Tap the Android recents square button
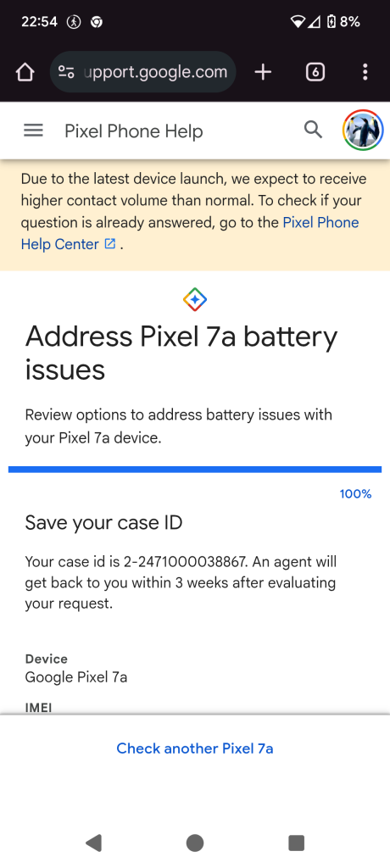390x868 pixels. (x=297, y=843)
